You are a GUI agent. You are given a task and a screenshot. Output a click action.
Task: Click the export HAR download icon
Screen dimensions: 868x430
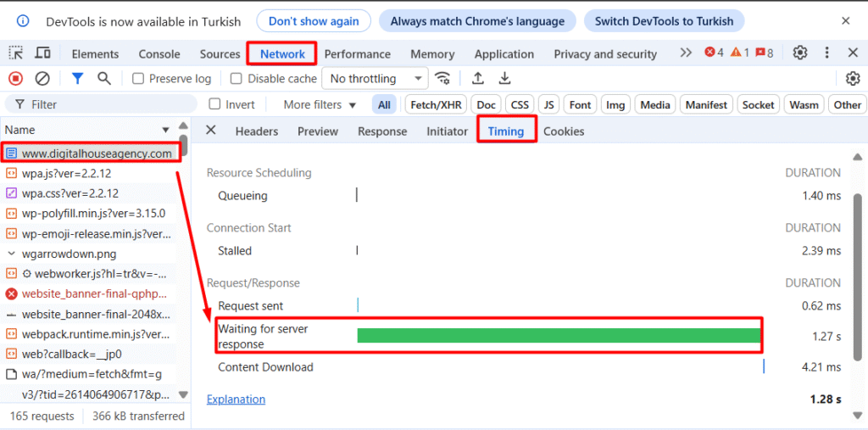505,79
